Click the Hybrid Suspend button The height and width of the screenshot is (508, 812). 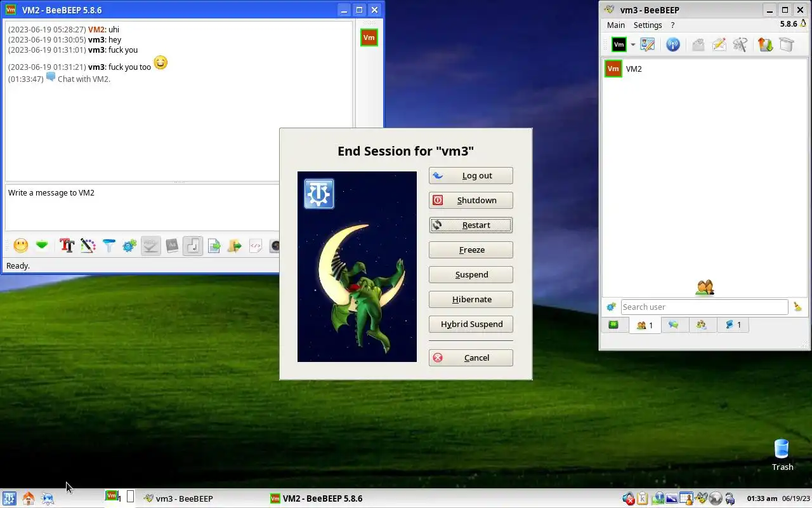pyautogui.click(x=471, y=324)
